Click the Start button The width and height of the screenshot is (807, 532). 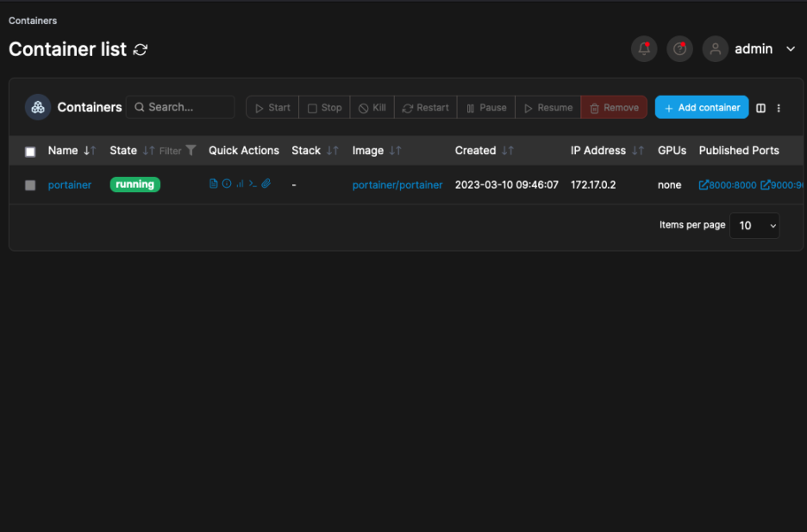(272, 108)
